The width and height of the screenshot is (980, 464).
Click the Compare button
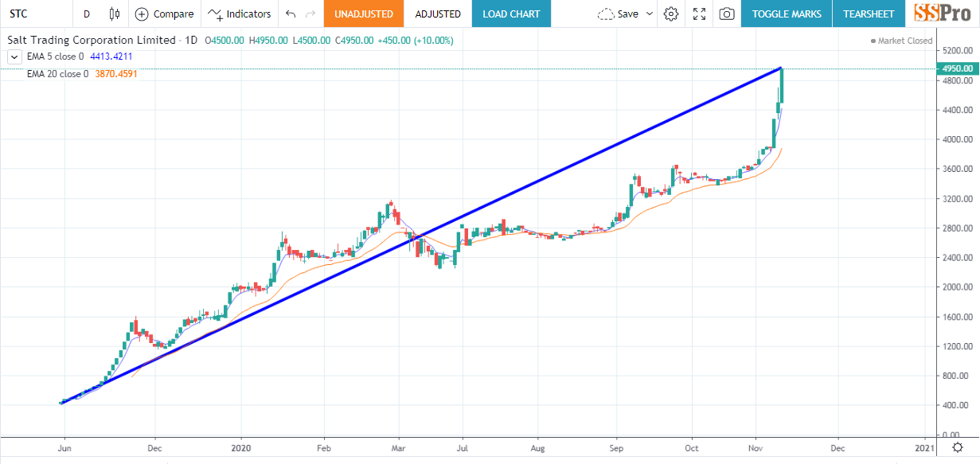[165, 14]
